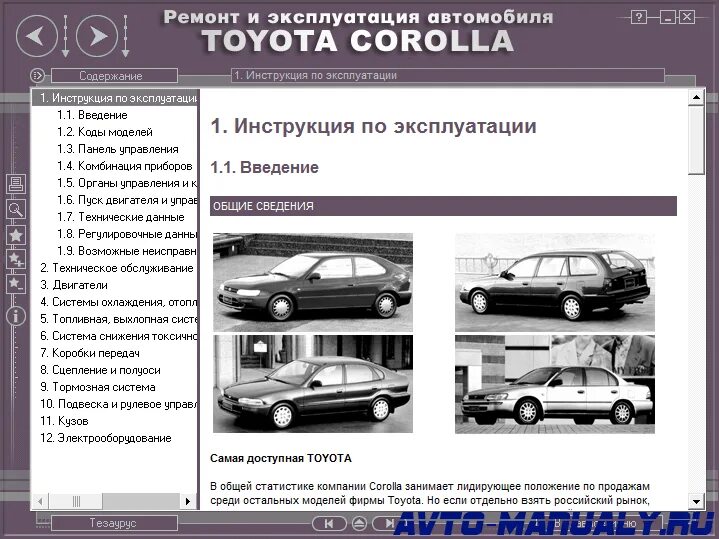Click the station wagon Corolla photo

[x=555, y=282]
